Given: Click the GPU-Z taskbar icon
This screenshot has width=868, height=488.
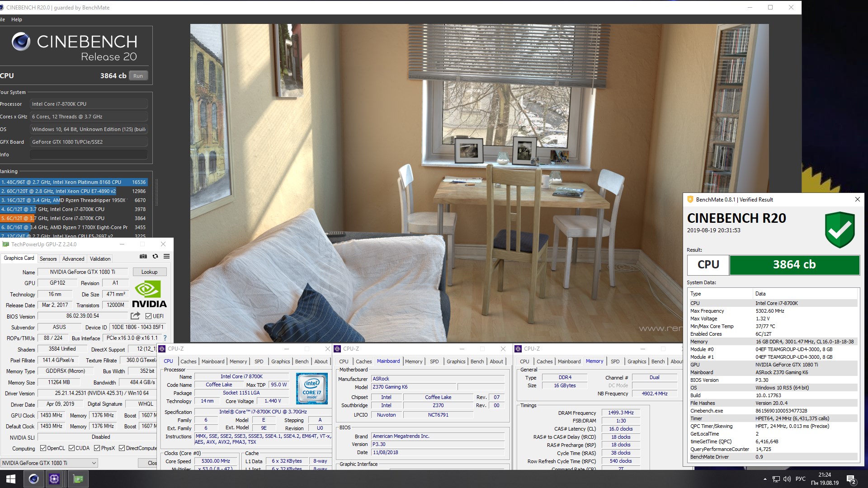Looking at the screenshot, I should (78, 479).
